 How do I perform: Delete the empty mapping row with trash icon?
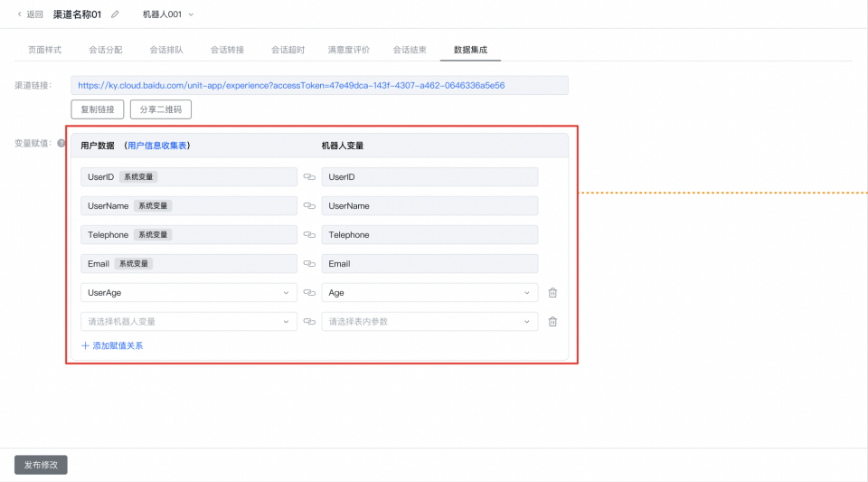click(552, 322)
